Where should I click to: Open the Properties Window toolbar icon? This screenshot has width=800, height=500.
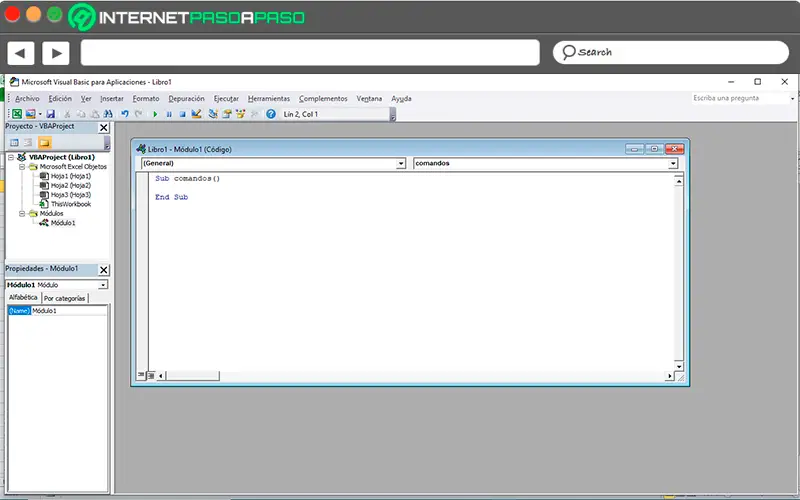(x=227, y=114)
